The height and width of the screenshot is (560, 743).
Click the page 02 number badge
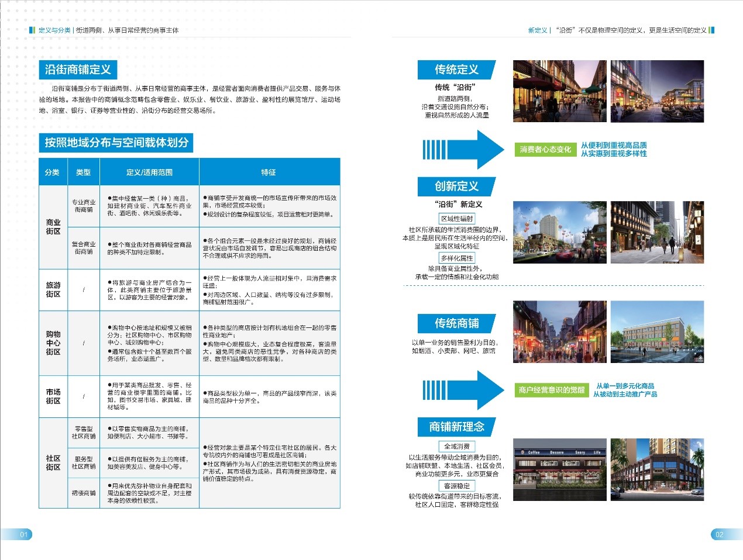coord(719,534)
